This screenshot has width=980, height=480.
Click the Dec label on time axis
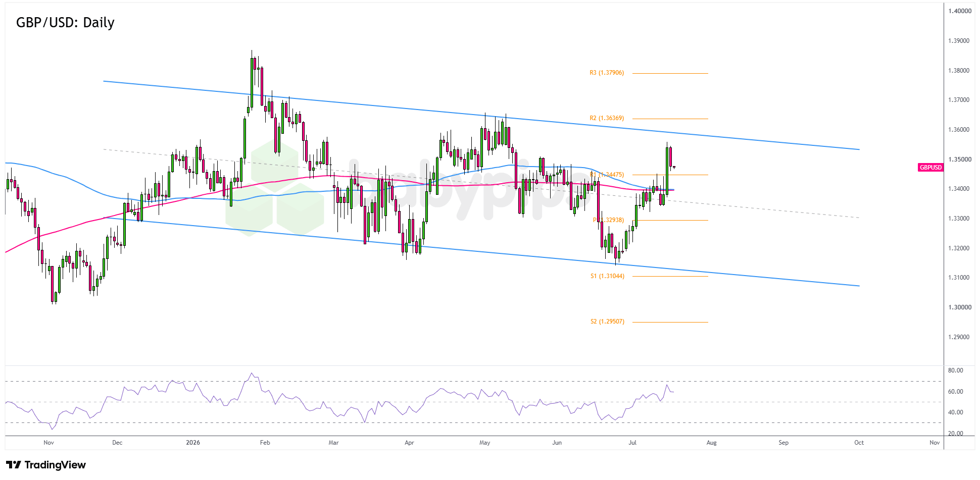pos(117,443)
